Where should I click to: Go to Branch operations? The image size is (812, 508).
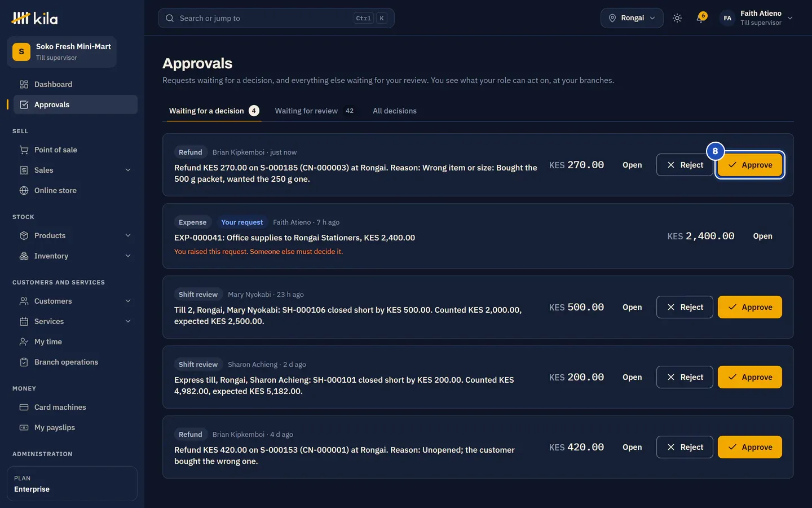point(72,362)
